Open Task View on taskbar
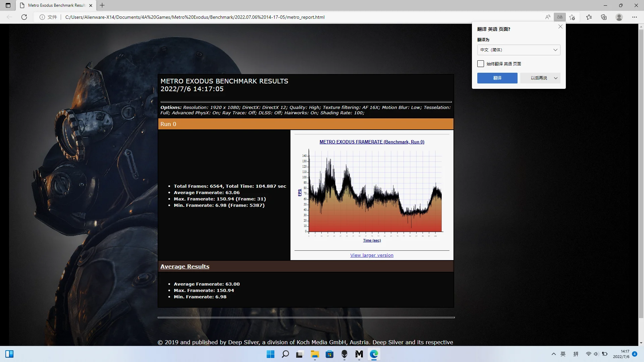 [300, 354]
